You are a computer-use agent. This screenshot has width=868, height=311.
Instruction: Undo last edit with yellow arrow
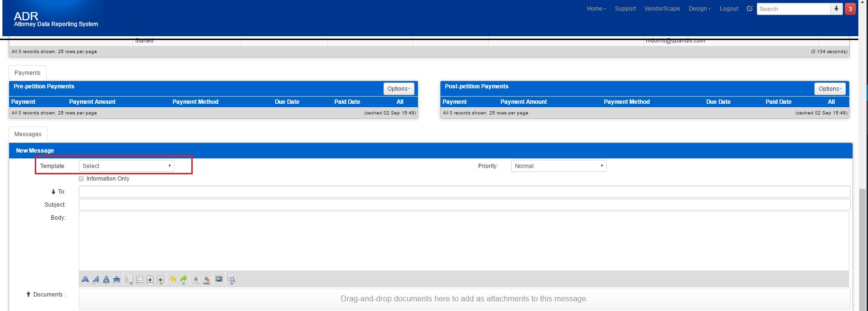(173, 280)
